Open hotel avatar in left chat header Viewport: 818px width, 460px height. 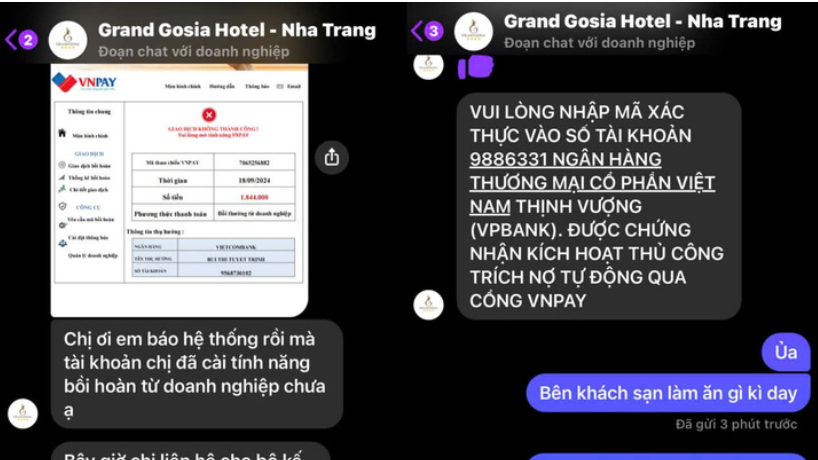tap(68, 40)
